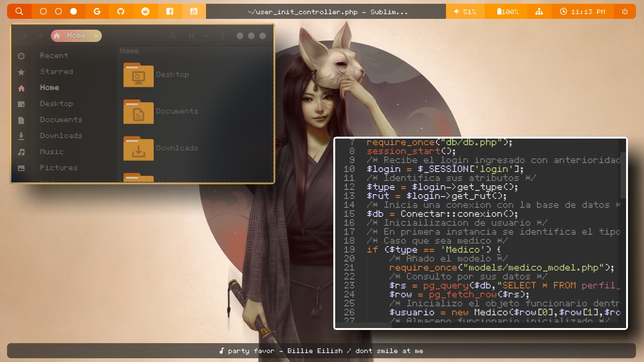This screenshot has height=362, width=644.
Task: Toggle grid view in file manager
Action: tap(191, 36)
